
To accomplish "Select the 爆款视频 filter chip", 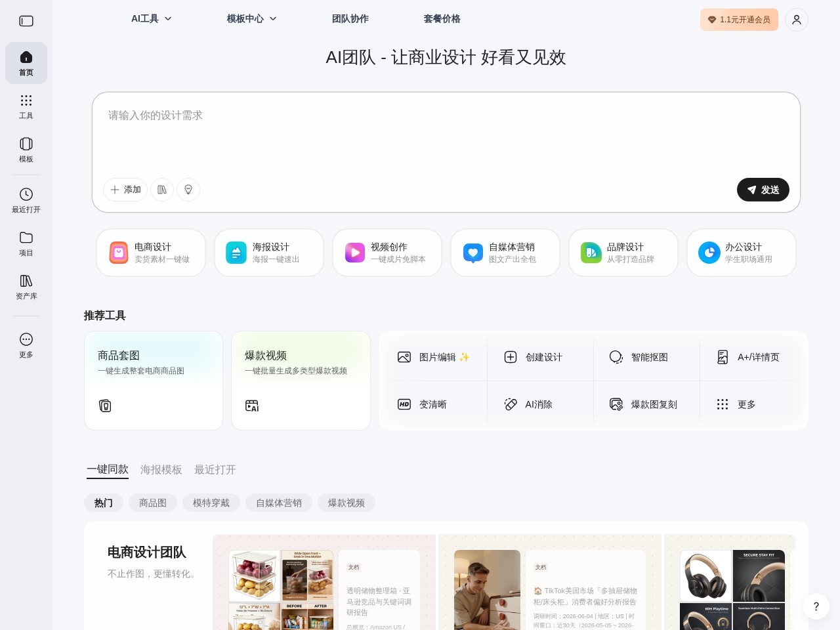I will pos(346,503).
